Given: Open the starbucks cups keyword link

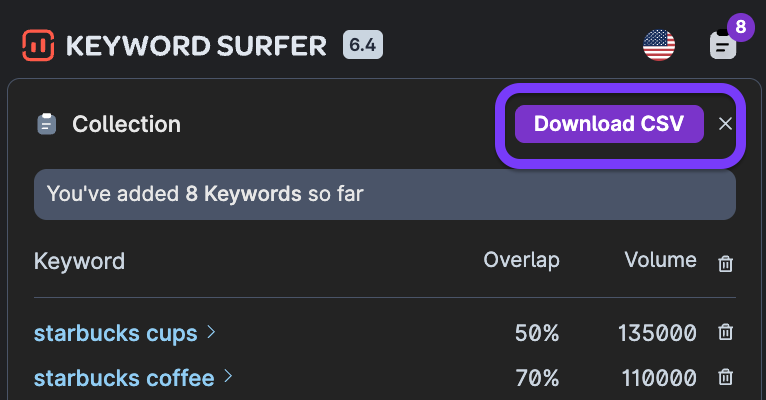Looking at the screenshot, I should [x=115, y=333].
